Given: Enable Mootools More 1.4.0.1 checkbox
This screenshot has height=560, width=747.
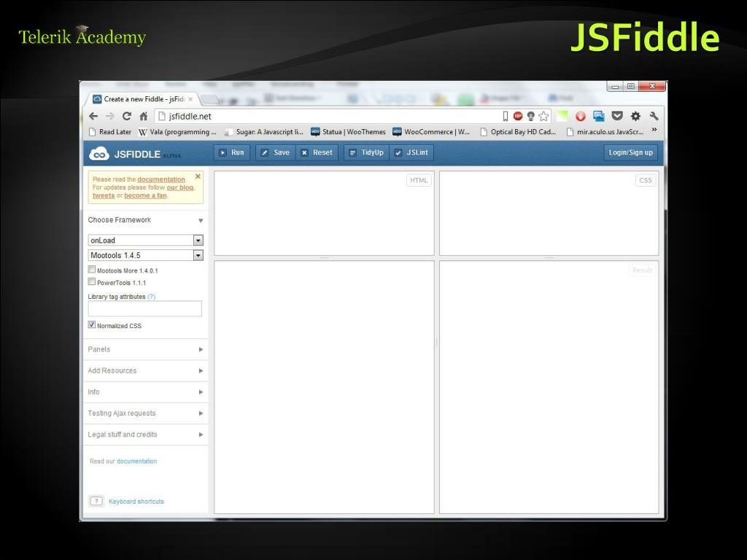Looking at the screenshot, I should click(x=91, y=270).
